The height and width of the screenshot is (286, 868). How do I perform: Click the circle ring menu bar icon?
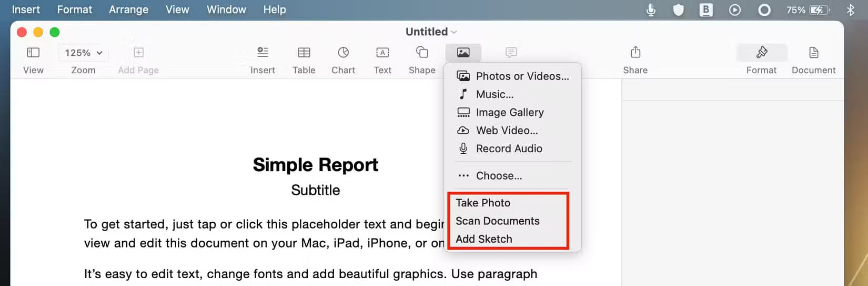[764, 10]
